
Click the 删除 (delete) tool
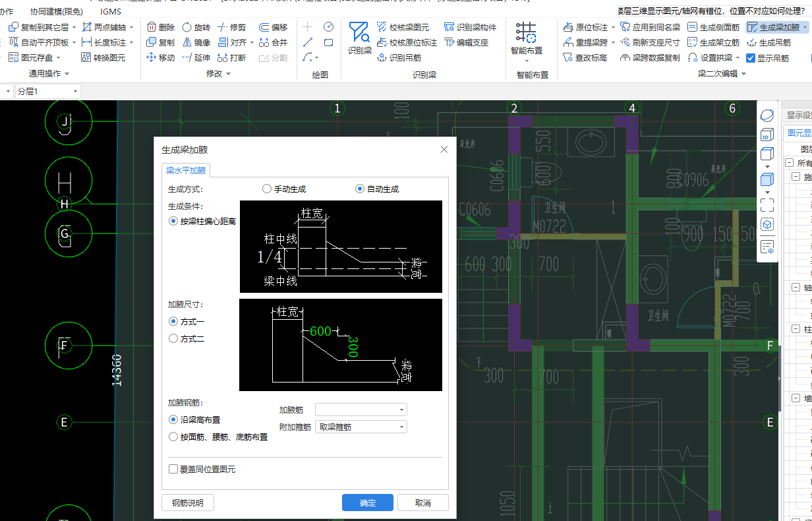click(161, 27)
